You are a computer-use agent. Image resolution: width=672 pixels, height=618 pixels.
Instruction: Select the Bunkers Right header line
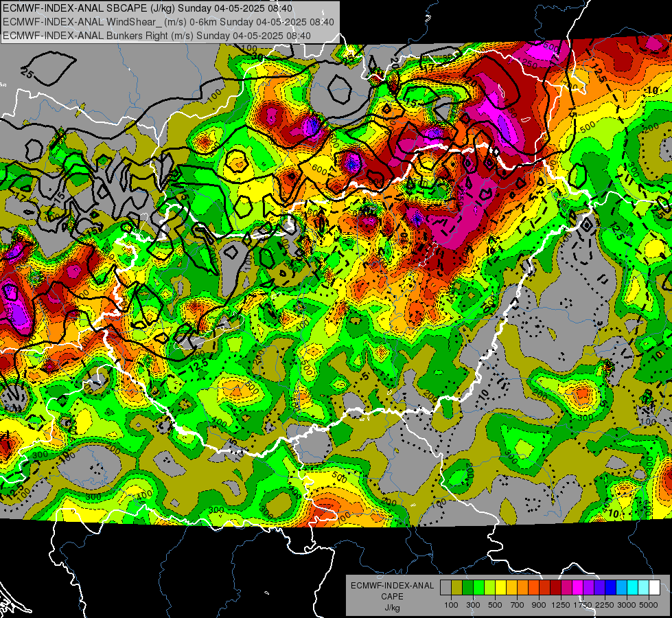[157, 35]
